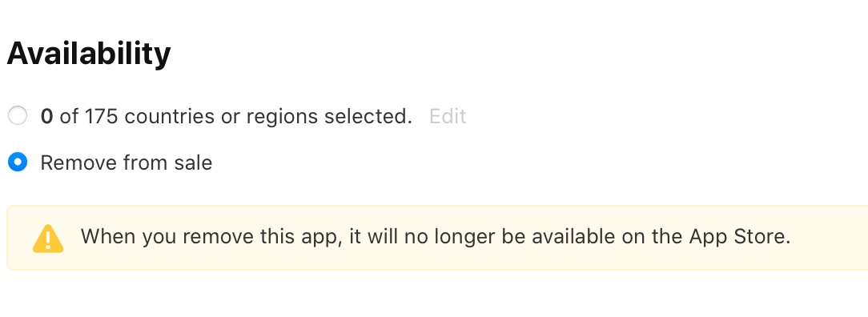Click the exclamation mark in warning banner
This screenshot has width=868, height=317.
point(48,240)
